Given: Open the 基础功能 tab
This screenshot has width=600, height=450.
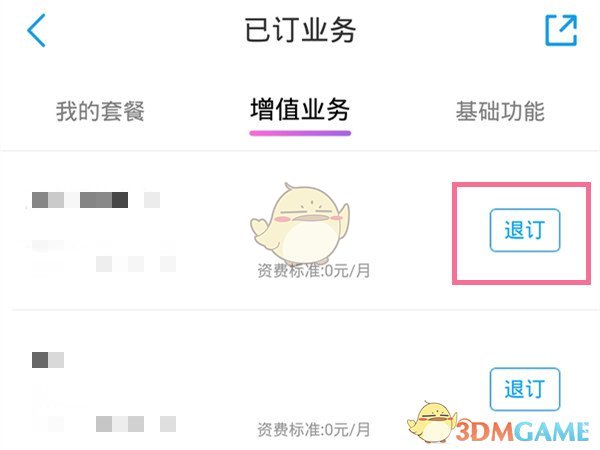Looking at the screenshot, I should pyautogui.click(x=500, y=111).
